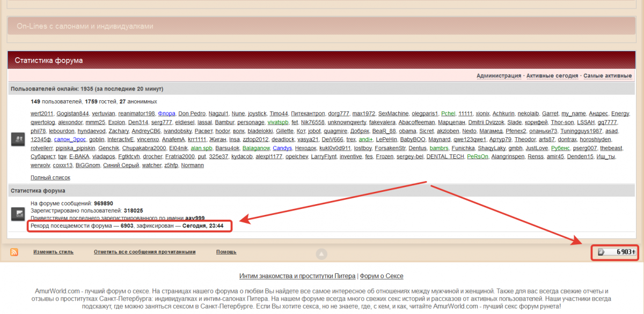Open user wert2011 profile
The image size is (644, 314).
42,114
